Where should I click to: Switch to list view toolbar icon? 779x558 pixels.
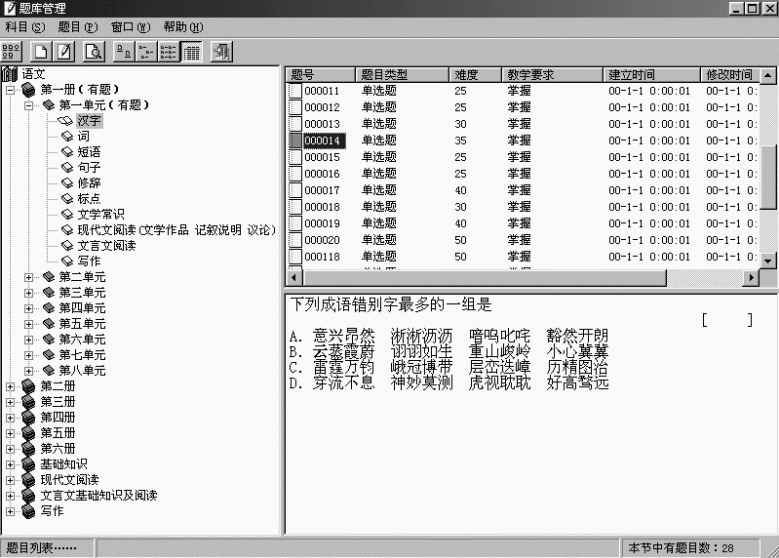coord(168,51)
